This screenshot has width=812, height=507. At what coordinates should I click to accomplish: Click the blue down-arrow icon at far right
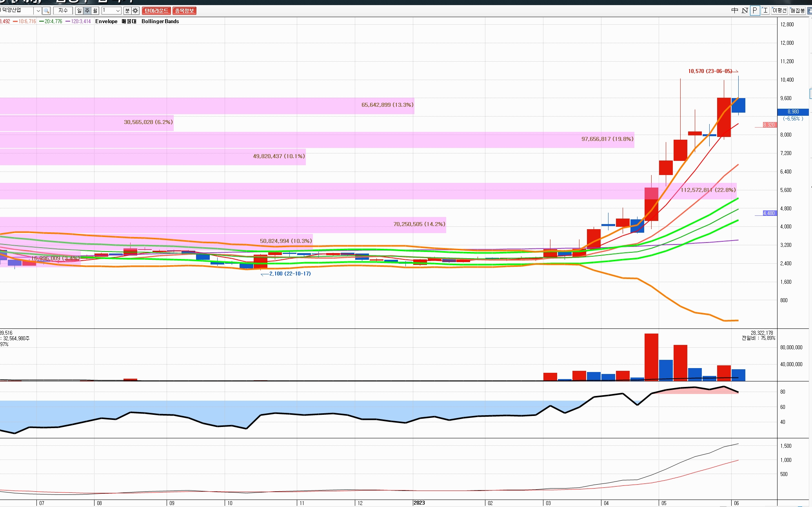pos(809,11)
